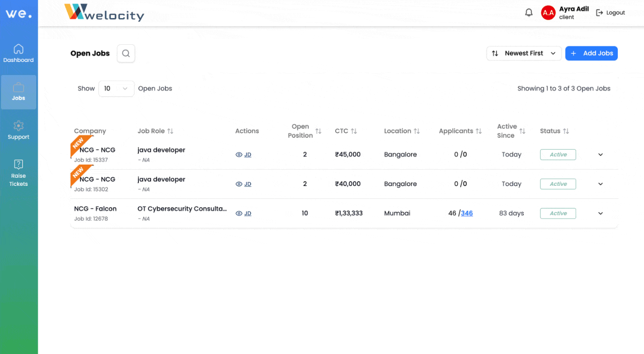Sort table by CTC column arrows

354,131
